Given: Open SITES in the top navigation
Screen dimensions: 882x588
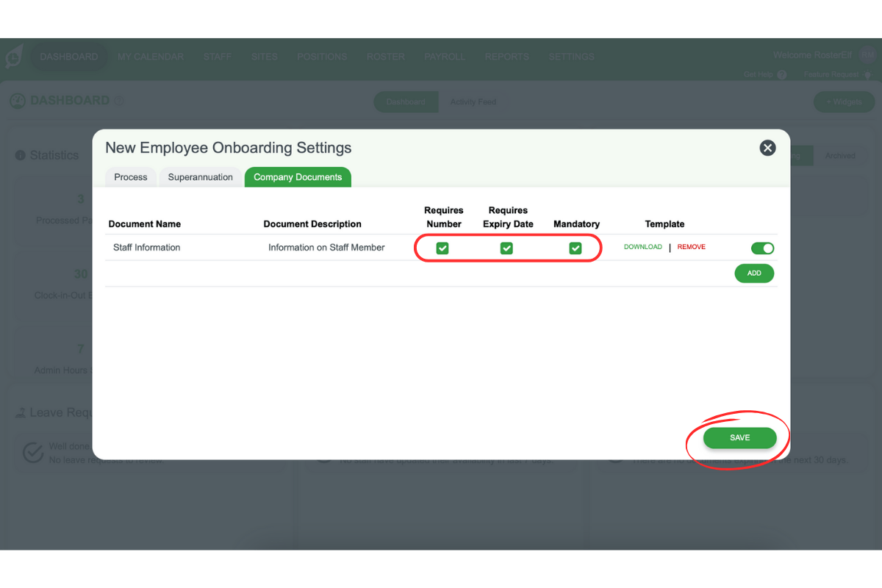Looking at the screenshot, I should click(264, 57).
